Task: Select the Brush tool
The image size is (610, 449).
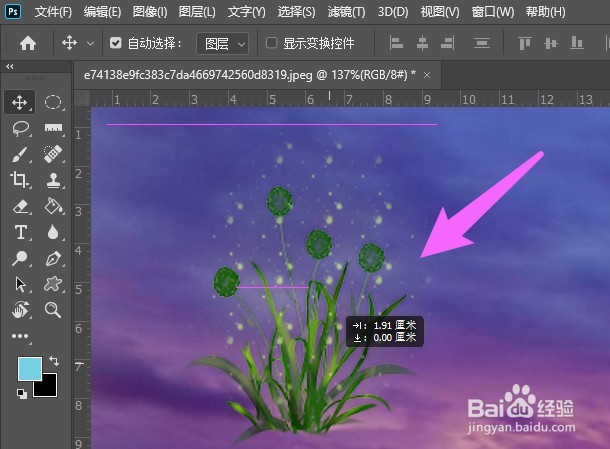Action: [x=20, y=154]
